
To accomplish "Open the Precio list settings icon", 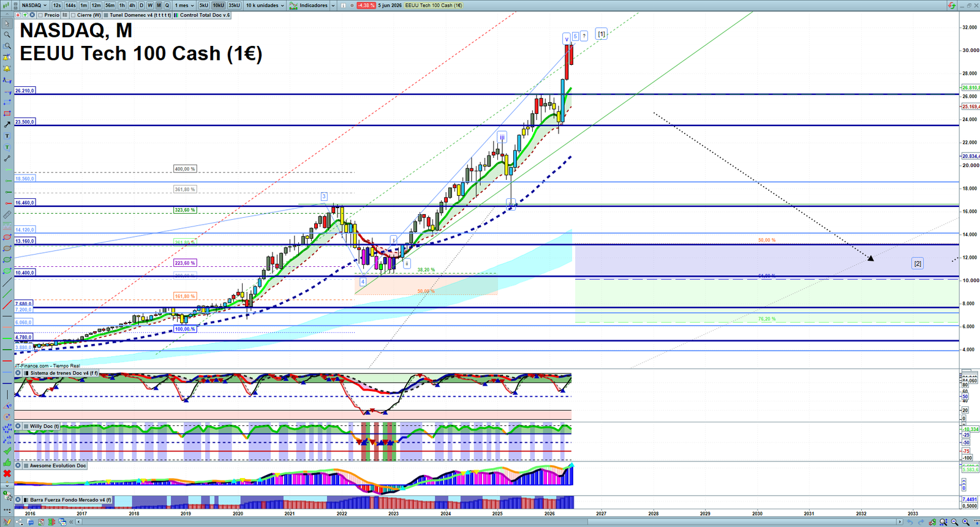I will click(65, 15).
